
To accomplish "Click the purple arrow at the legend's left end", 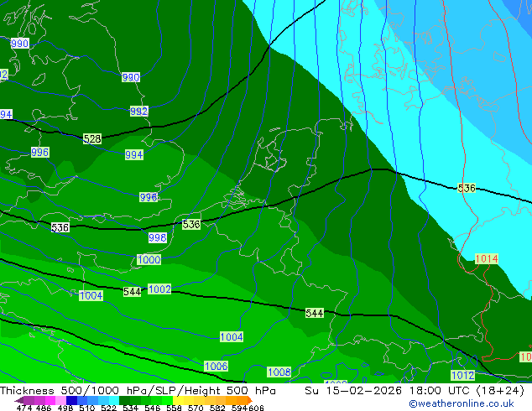I will (19, 399).
